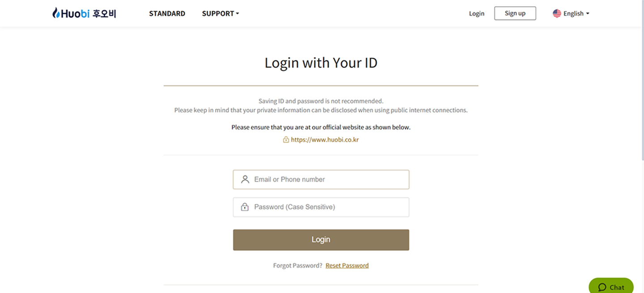Screen dimensions: 644x293
Task: Follow the Reset Password link
Action: pos(347,265)
